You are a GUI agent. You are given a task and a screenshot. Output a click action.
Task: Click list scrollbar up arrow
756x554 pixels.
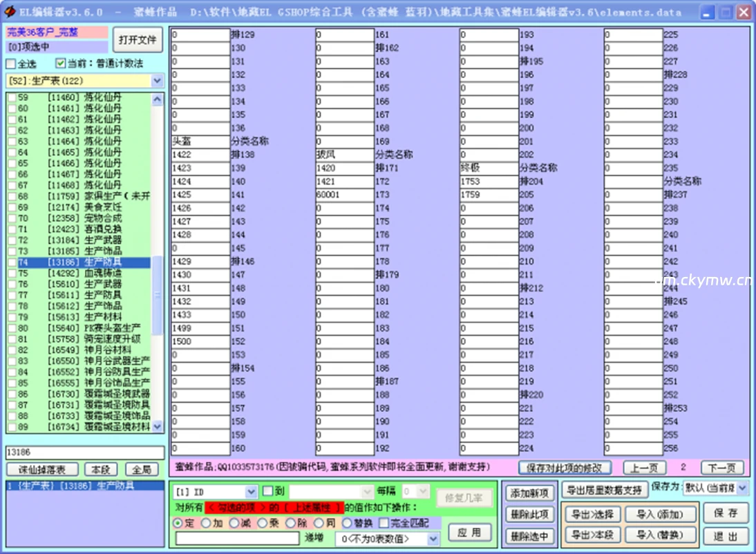tap(157, 99)
